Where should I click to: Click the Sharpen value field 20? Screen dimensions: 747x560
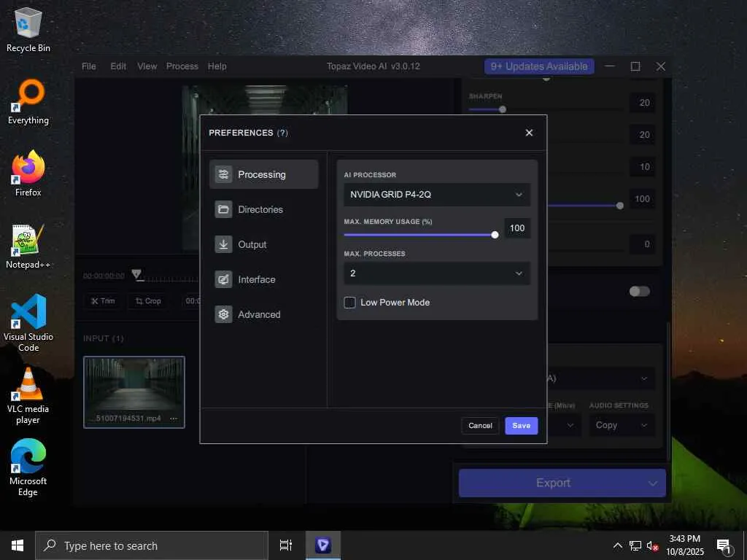(642, 103)
